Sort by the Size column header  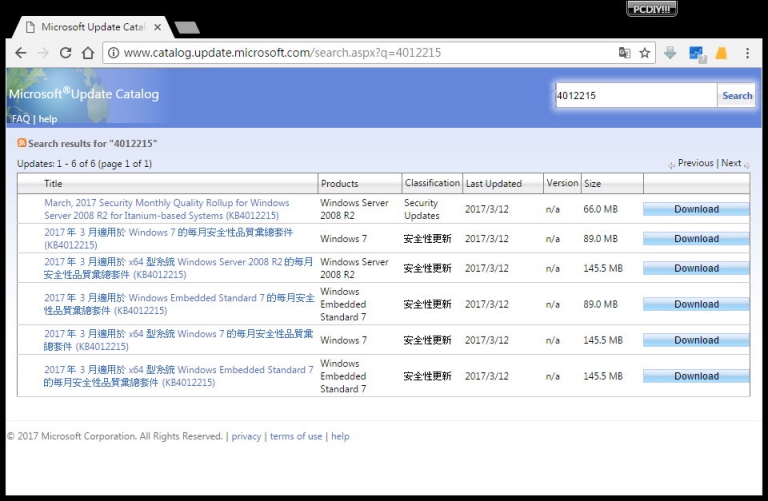[x=592, y=184]
